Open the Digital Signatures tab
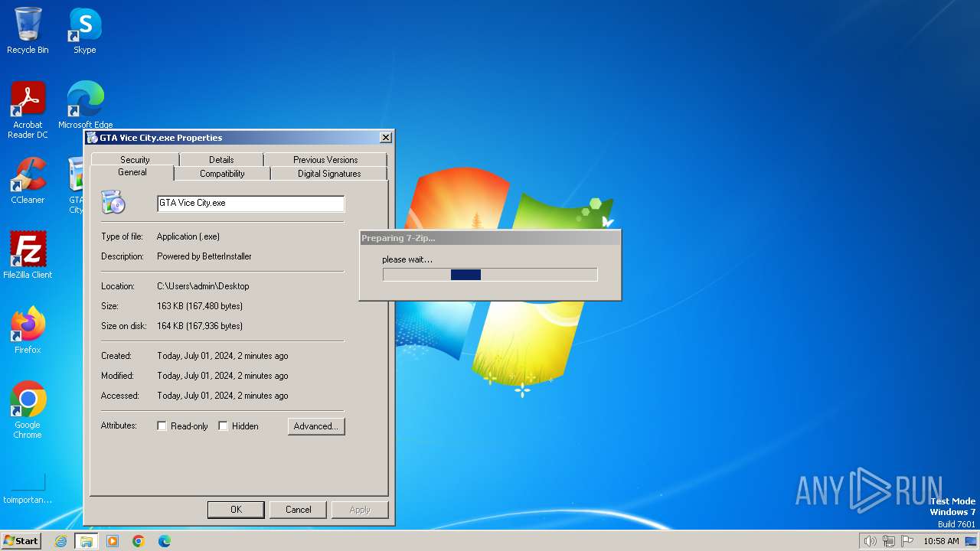This screenshot has height=551, width=980. tap(329, 174)
